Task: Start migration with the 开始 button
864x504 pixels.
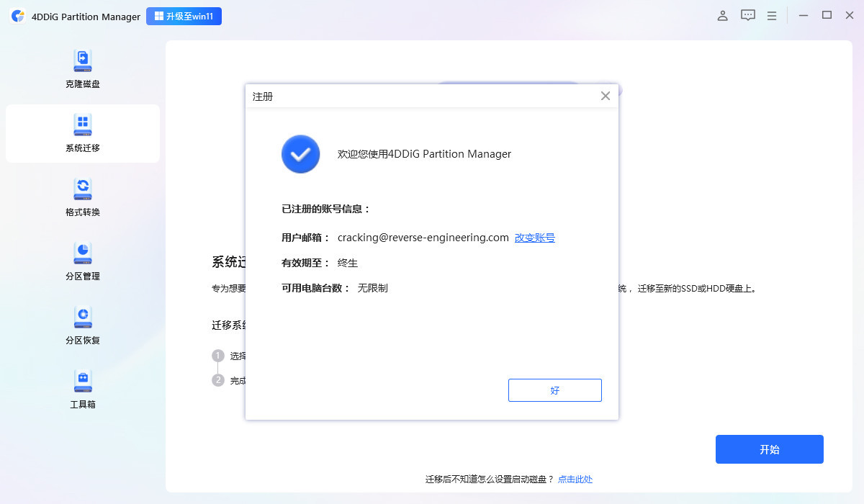Action: 769,449
